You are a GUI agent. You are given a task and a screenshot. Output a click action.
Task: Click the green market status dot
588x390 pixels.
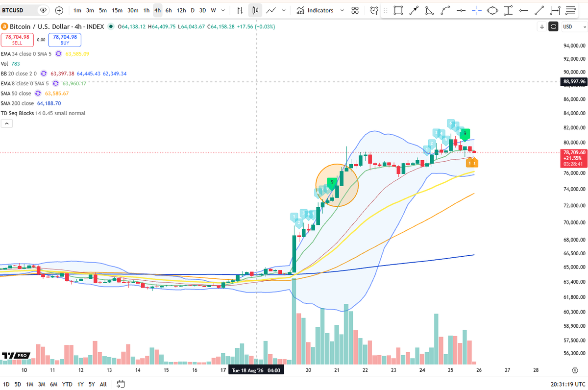click(x=112, y=26)
